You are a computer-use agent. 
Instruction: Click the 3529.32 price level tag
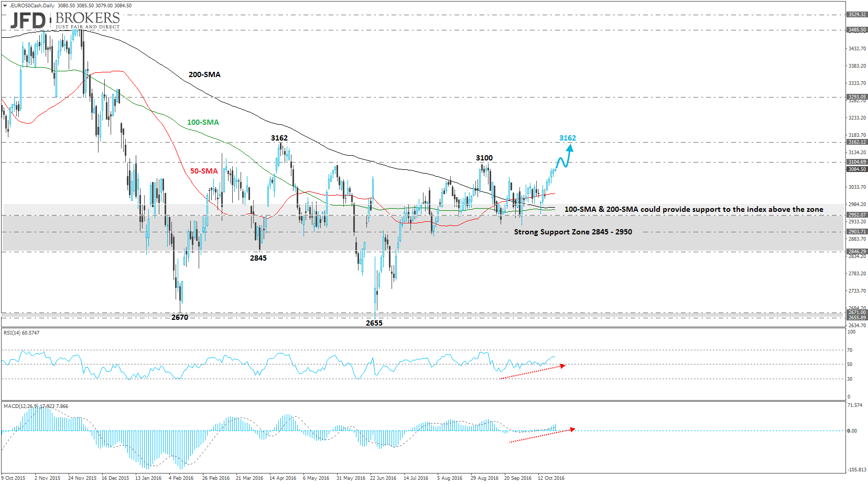click(x=857, y=15)
